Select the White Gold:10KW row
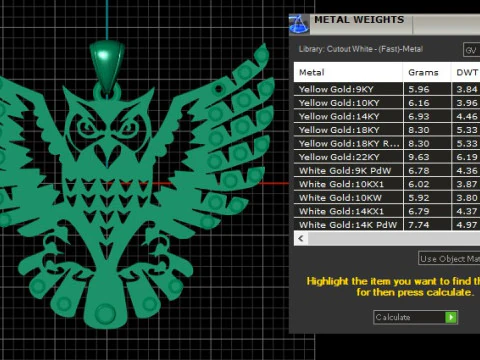Viewport: 480px width, 360px height. [387, 198]
